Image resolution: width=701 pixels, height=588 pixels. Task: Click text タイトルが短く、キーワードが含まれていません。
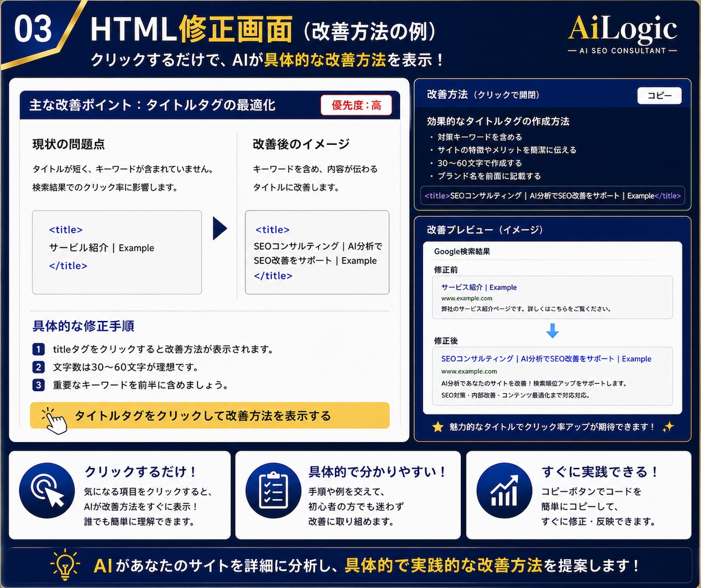[124, 169]
